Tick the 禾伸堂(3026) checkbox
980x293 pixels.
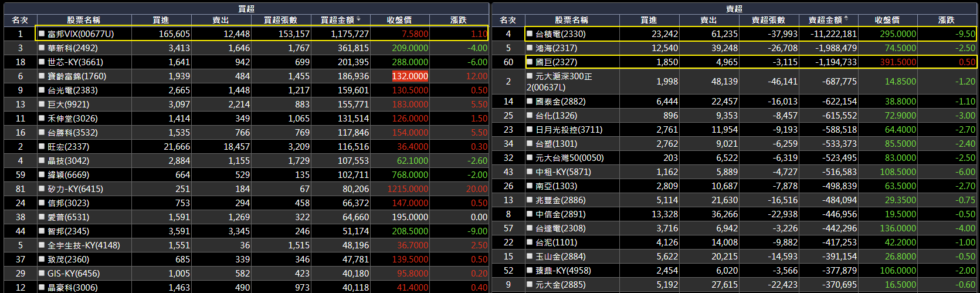[x=42, y=118]
